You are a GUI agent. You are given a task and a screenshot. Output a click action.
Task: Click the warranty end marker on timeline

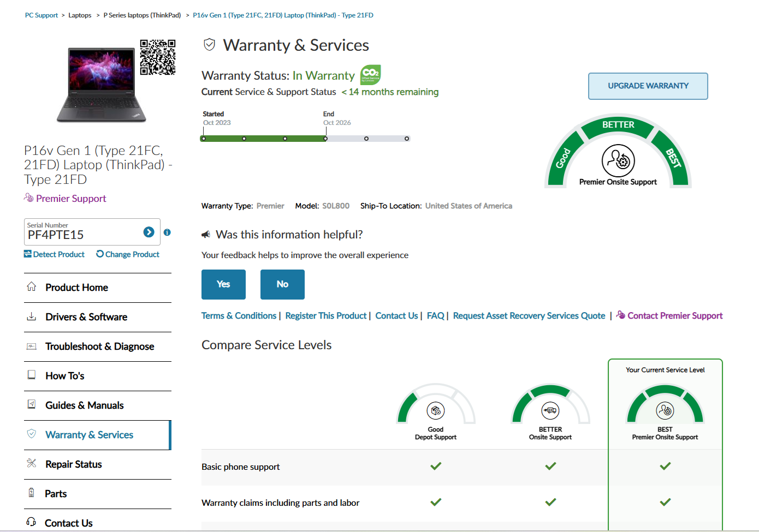[x=325, y=139]
